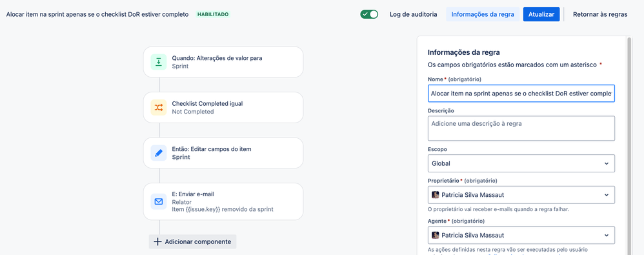644x255 pixels.
Task: Toggle the rule enabled switch off
Action: (369, 14)
